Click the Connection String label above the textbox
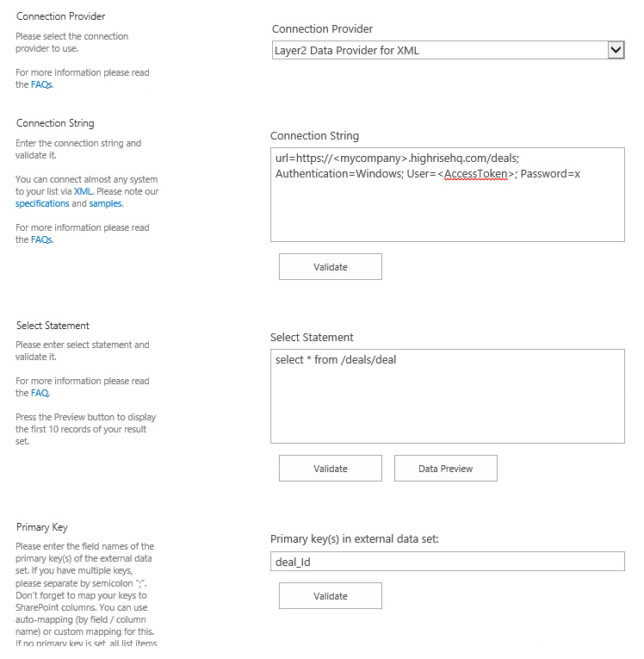This screenshot has height=659, width=644. (x=314, y=136)
